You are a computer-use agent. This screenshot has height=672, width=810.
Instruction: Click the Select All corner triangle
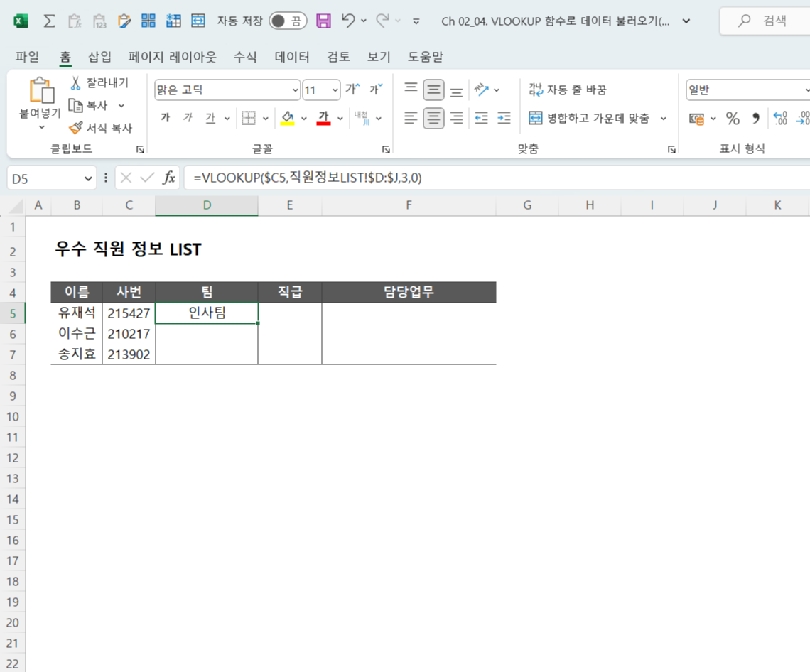coord(16,206)
